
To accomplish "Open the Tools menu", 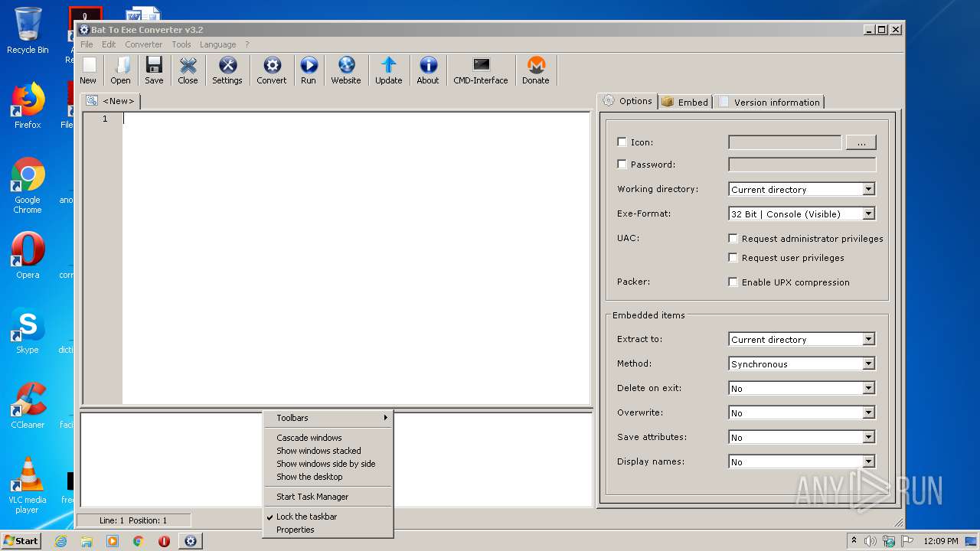I will [181, 44].
